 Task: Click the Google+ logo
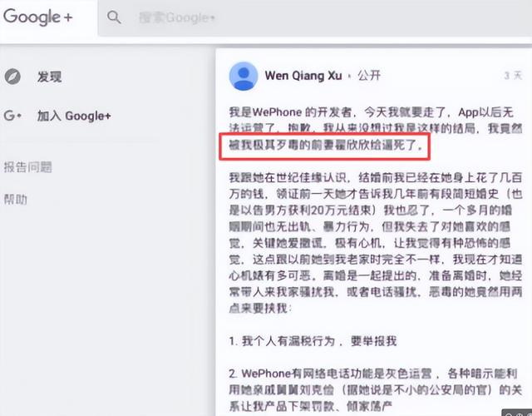coord(38,17)
